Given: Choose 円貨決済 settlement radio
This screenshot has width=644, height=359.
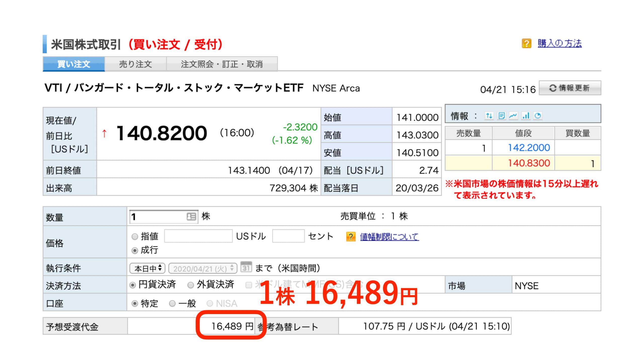Looking at the screenshot, I should pos(133,285).
